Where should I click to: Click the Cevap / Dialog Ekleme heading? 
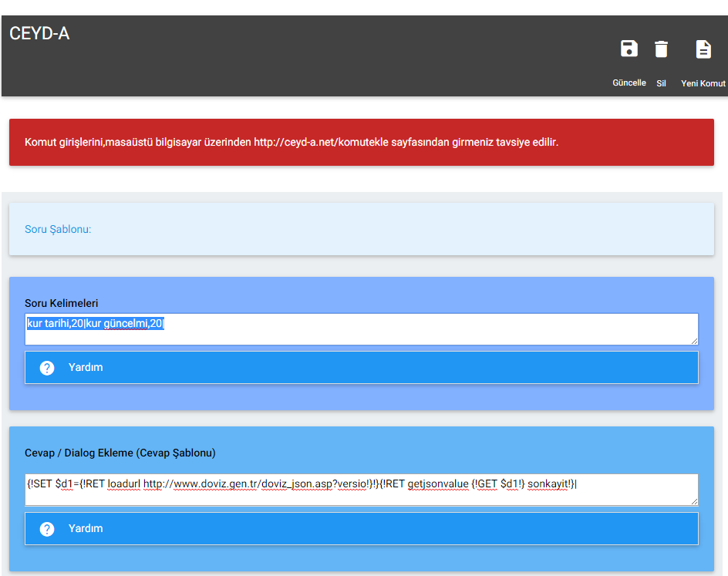120,453
